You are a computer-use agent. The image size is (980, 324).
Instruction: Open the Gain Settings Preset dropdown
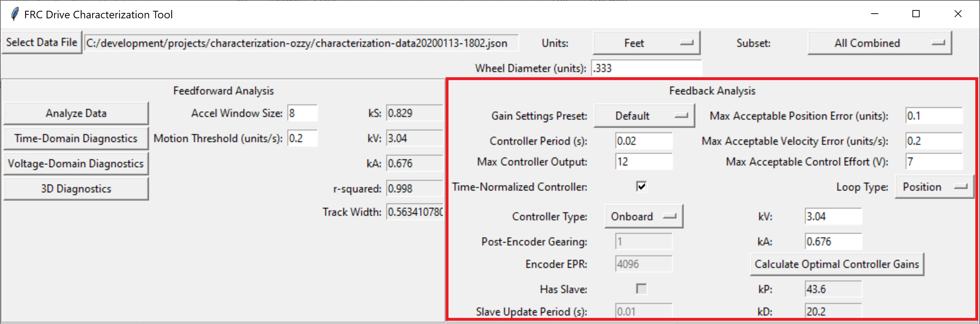644,116
